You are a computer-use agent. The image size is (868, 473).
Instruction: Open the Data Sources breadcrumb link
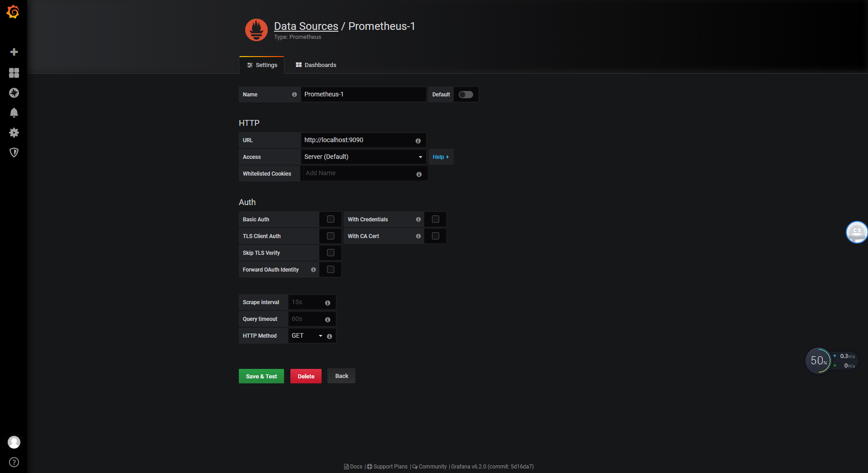(306, 26)
